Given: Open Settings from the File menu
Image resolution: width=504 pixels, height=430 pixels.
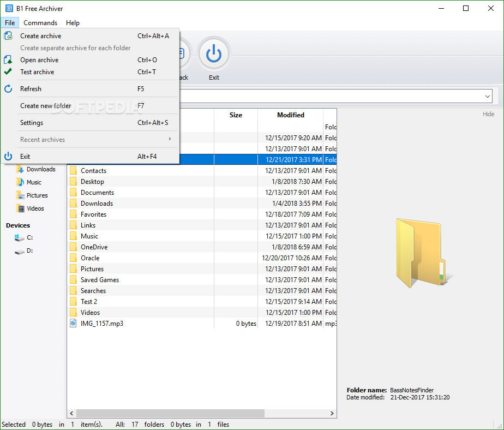Looking at the screenshot, I should pos(90,123).
